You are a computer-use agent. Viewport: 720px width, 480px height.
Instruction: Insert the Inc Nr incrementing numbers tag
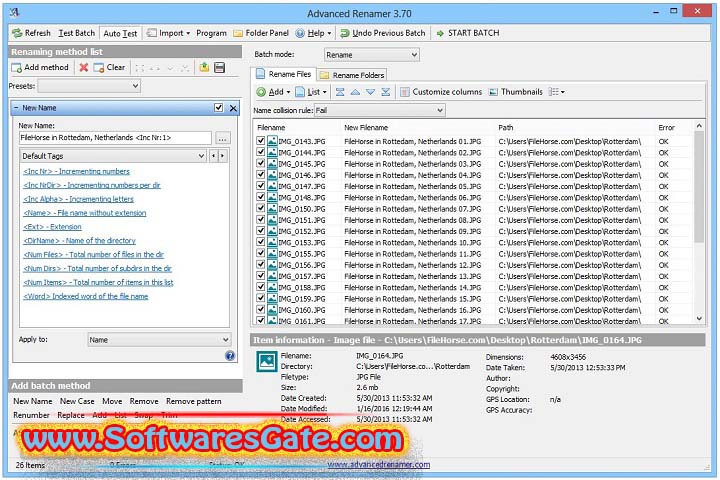[x=77, y=171]
